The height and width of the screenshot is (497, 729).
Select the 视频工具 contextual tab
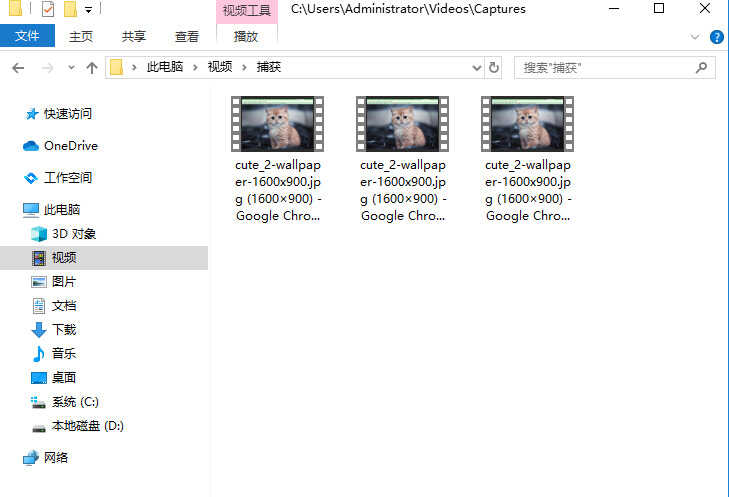point(246,10)
